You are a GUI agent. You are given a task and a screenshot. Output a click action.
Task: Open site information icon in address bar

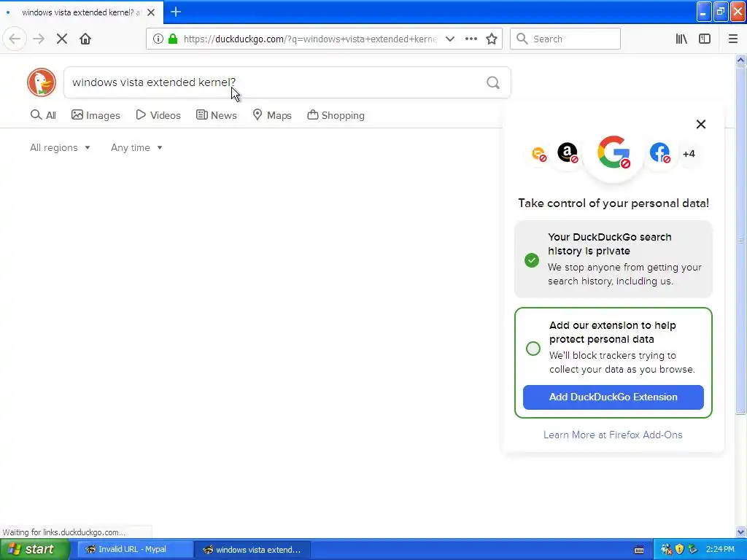pyautogui.click(x=158, y=39)
